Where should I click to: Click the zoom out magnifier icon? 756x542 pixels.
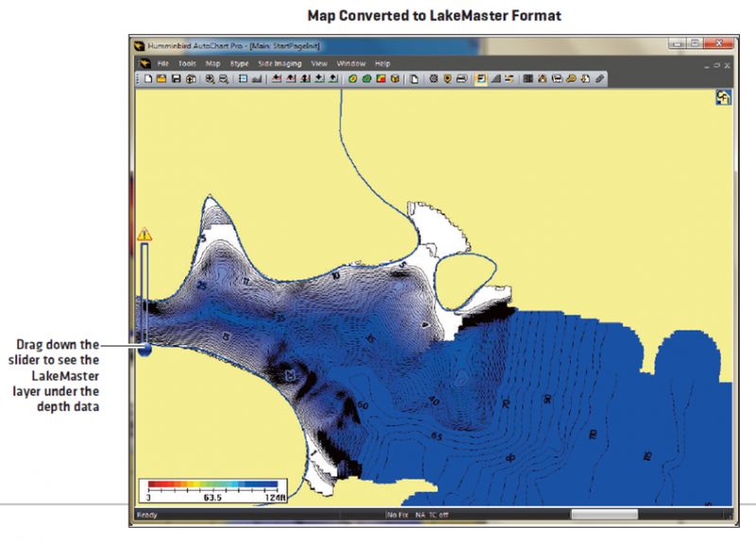pyautogui.click(x=223, y=78)
